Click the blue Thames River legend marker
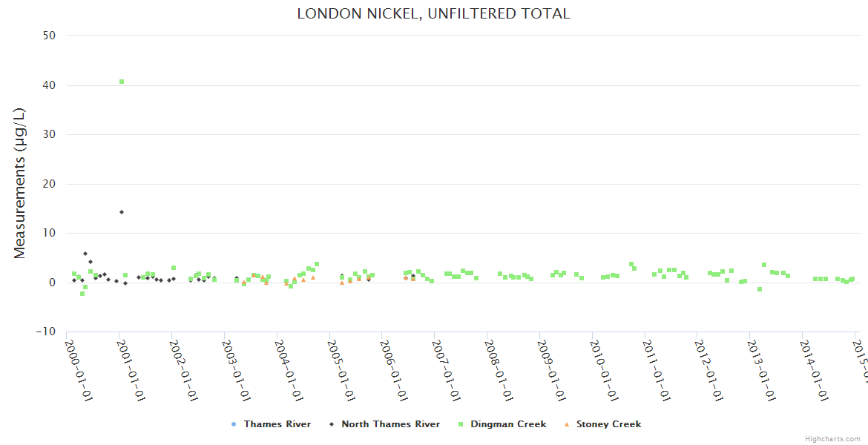The height and width of the screenshot is (445, 868). point(234,424)
